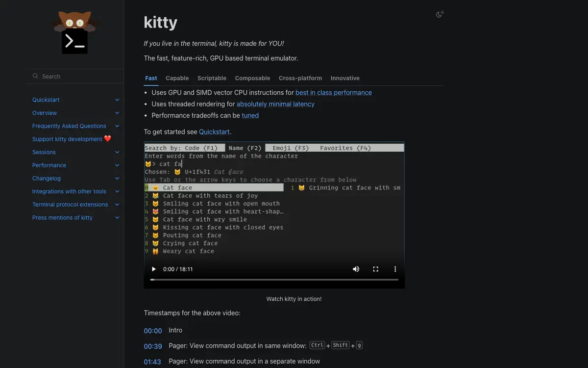Expand the Sessions section chevron

(x=117, y=152)
